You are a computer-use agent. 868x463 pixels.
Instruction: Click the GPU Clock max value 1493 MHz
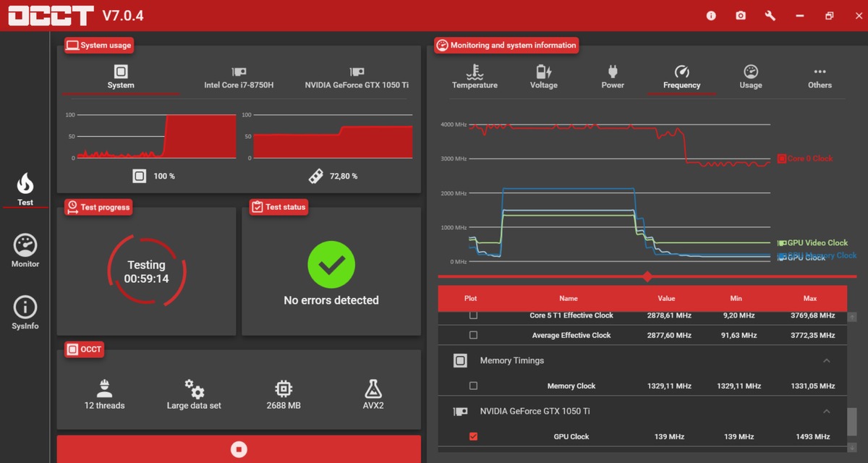pyautogui.click(x=812, y=436)
